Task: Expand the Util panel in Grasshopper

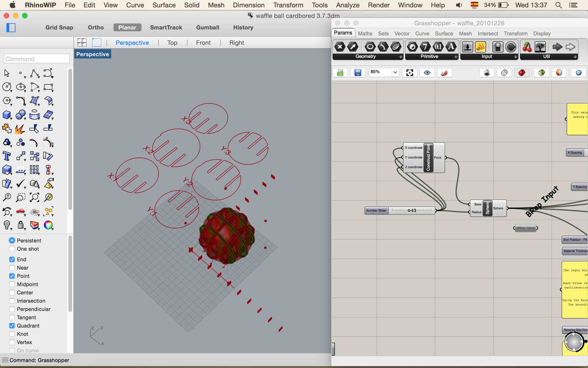Action: pyautogui.click(x=575, y=57)
